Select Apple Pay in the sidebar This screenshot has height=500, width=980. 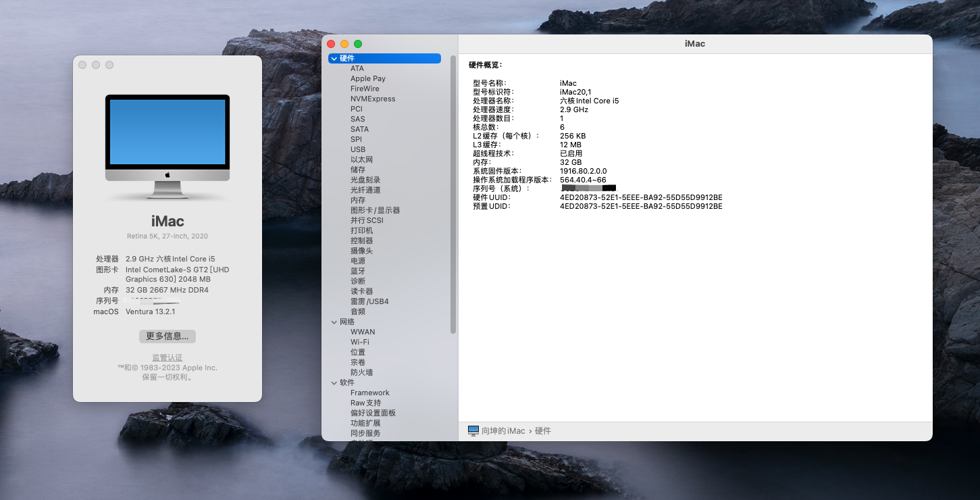(x=368, y=78)
